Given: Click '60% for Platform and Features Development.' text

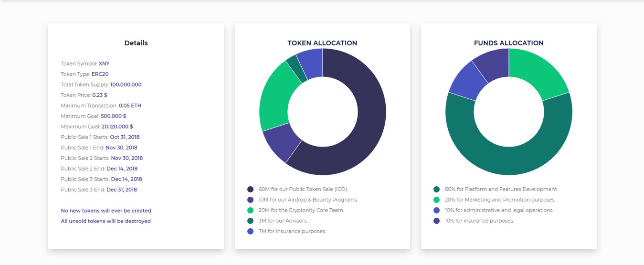Looking at the screenshot, I should [501, 189].
